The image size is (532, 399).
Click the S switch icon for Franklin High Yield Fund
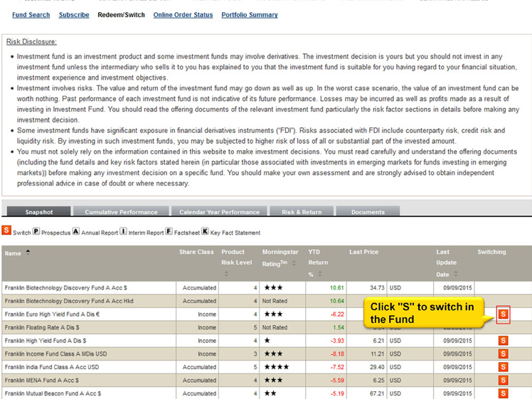click(x=503, y=341)
